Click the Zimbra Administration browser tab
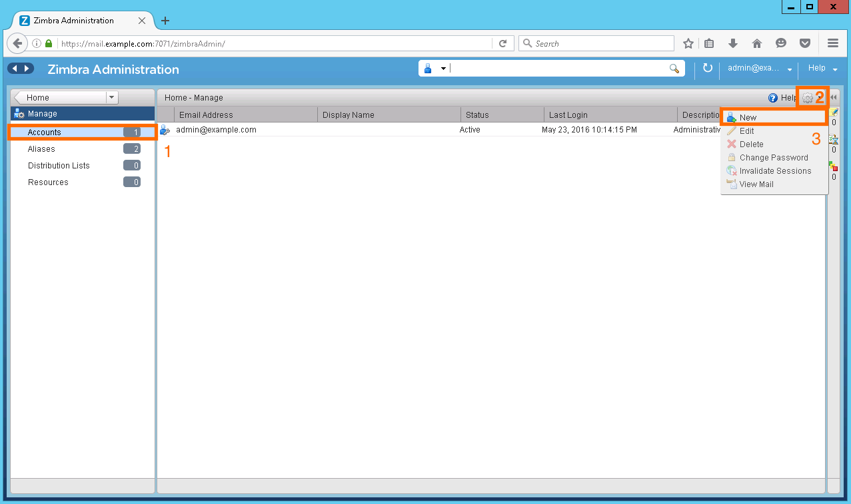This screenshot has height=504, width=851. (83, 21)
